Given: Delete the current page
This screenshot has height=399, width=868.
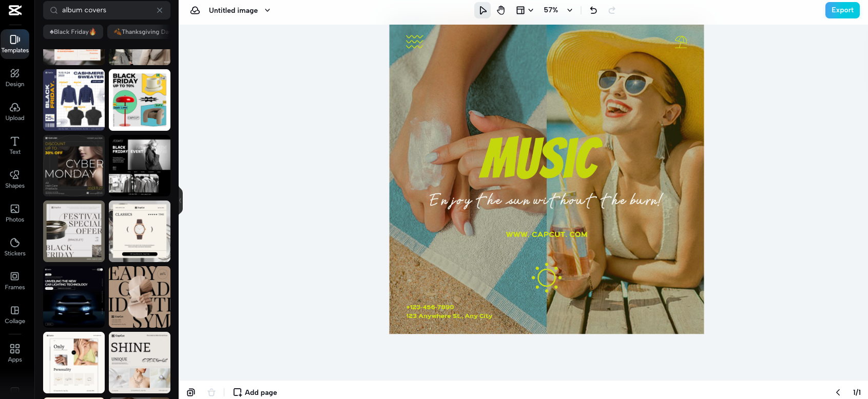Looking at the screenshot, I should [211, 392].
